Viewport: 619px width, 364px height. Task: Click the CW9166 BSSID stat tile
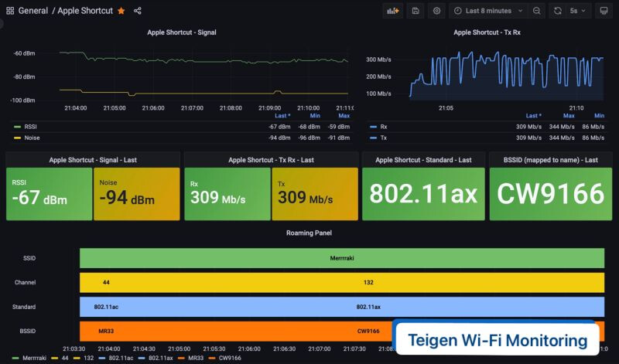click(x=551, y=194)
